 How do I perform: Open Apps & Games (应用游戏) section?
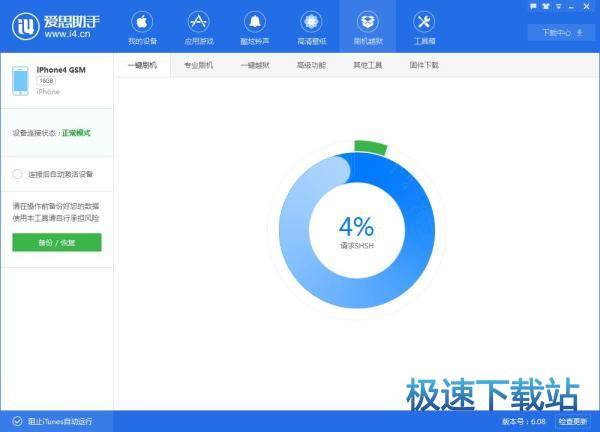pyautogui.click(x=199, y=28)
